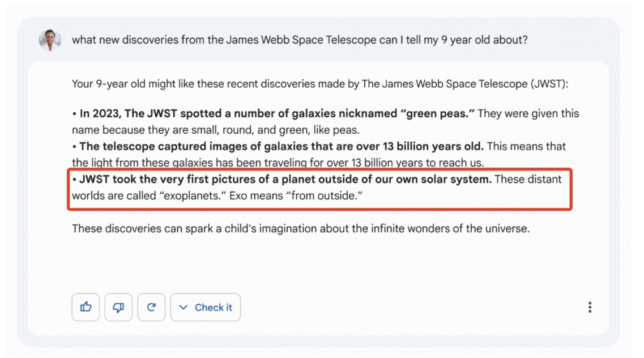This screenshot has height=358, width=644.
Task: Click the closing sentence about a child's imagination
Action: 300,229
